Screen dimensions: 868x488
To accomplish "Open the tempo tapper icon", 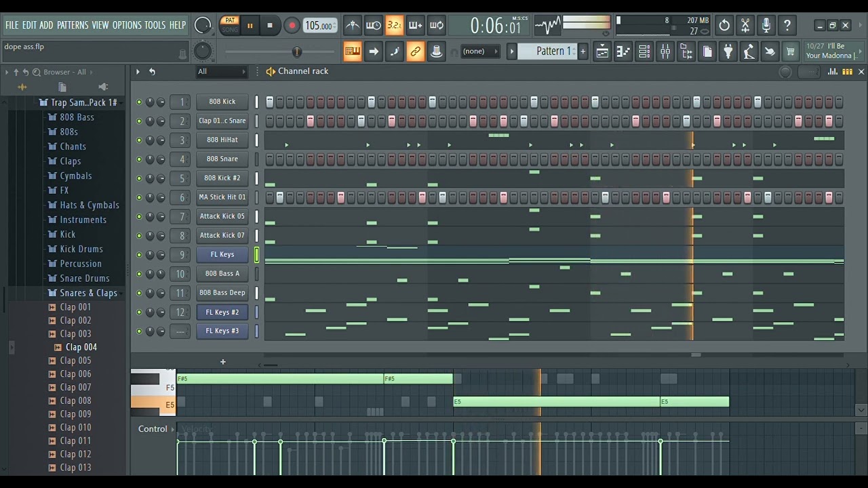I will tap(749, 51).
